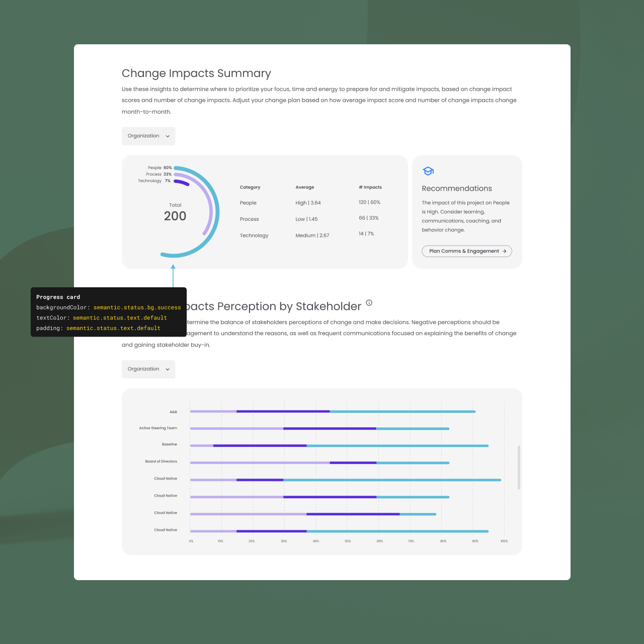The image size is (644, 644).
Task: Select the High | 3.64 average value
Action: (x=308, y=203)
